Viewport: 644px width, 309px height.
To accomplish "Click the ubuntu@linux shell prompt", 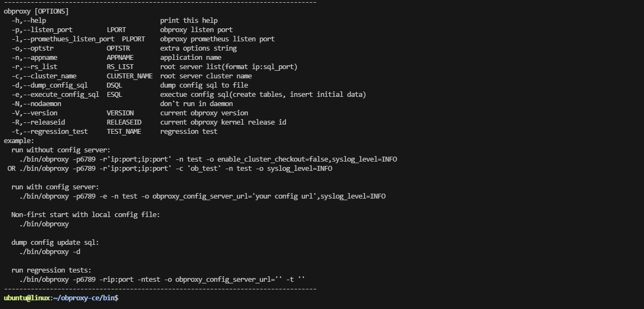I will pos(27,298).
